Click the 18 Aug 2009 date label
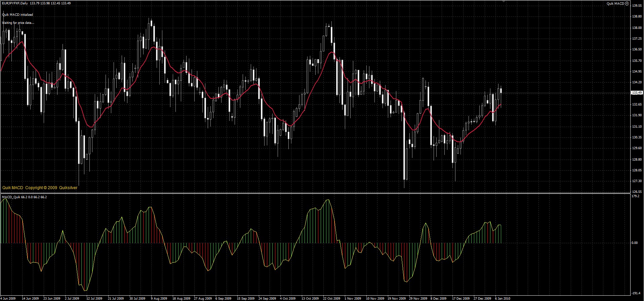Viewport: 644px width, 301px height. (x=181, y=298)
